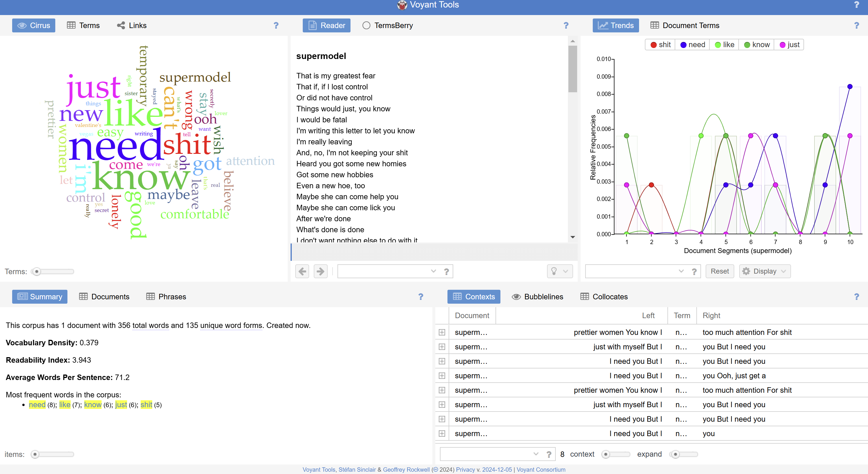Click the Cirrus panel help question mark
Viewport: 868px width, 474px height.
coord(276,25)
